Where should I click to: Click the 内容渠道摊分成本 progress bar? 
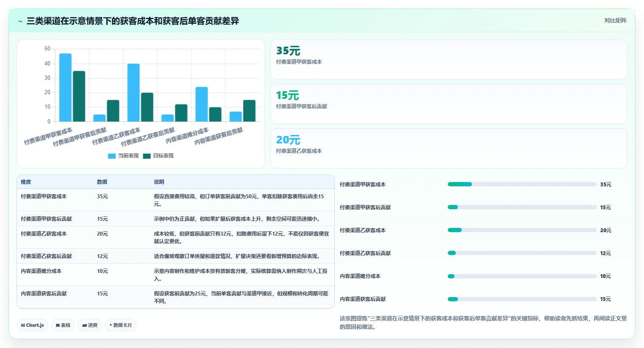(x=522, y=276)
